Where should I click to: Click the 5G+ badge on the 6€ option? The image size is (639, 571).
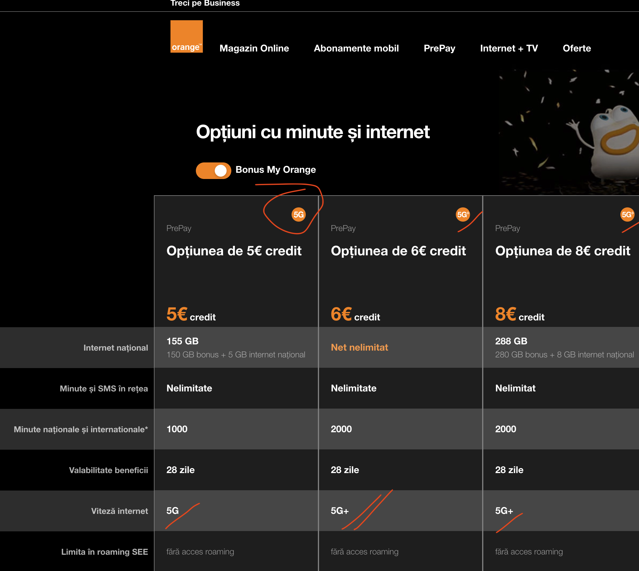[x=463, y=214]
